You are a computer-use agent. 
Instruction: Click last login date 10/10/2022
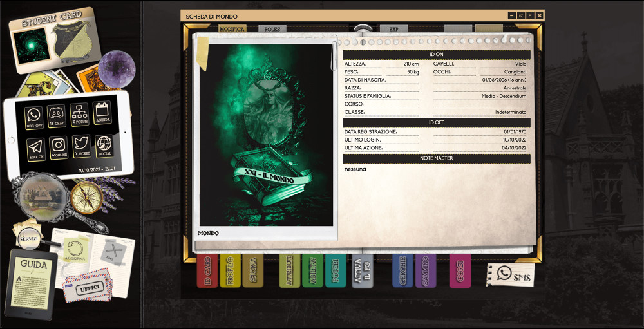(515, 140)
